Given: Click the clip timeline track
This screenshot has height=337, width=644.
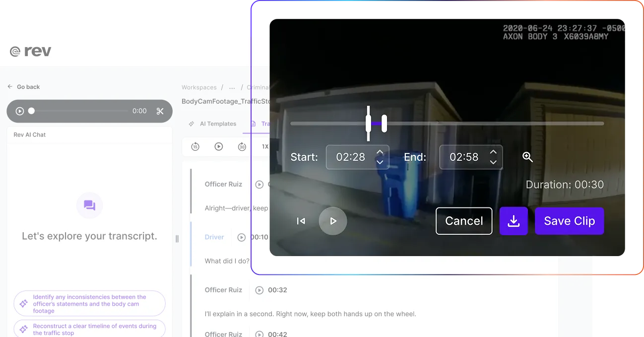Looking at the screenshot, I should coord(447,124).
